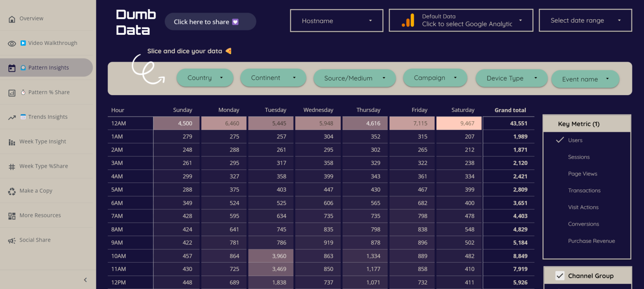Expand the Select date range picker
Image resolution: width=644 pixels, height=289 pixels.
click(585, 20)
